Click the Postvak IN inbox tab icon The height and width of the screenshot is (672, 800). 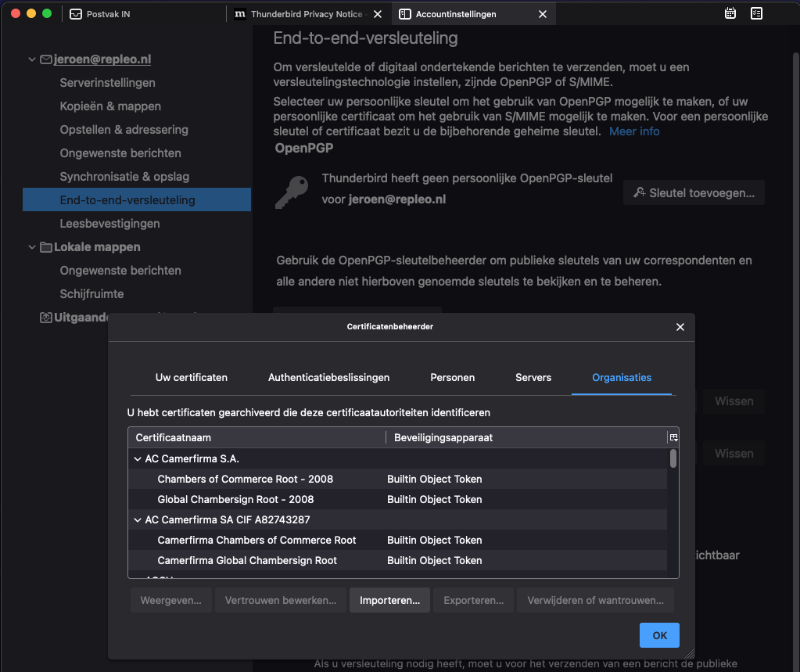coord(76,14)
